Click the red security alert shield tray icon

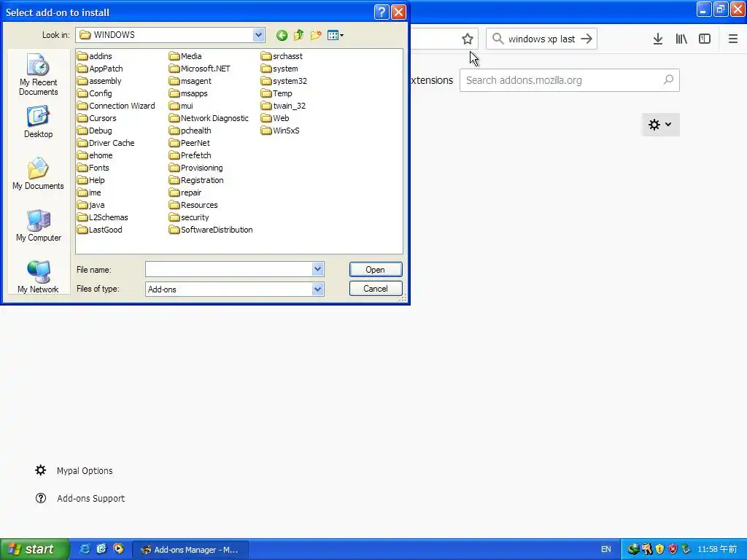point(672,550)
